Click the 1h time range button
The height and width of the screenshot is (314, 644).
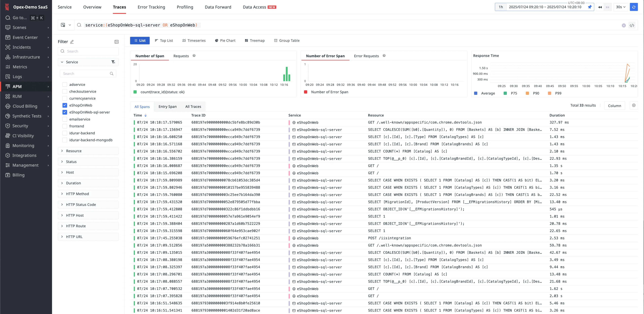point(501,7)
